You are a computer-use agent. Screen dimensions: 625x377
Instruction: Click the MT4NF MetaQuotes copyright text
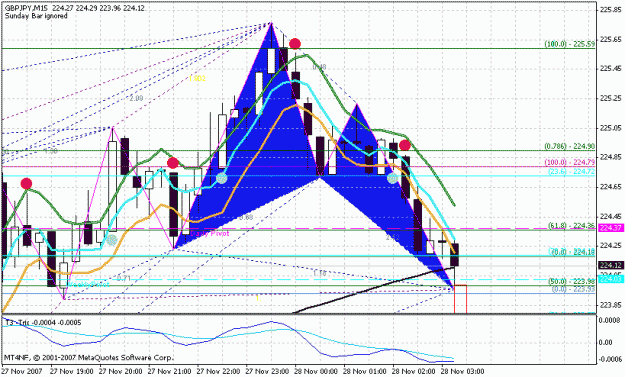click(89, 357)
